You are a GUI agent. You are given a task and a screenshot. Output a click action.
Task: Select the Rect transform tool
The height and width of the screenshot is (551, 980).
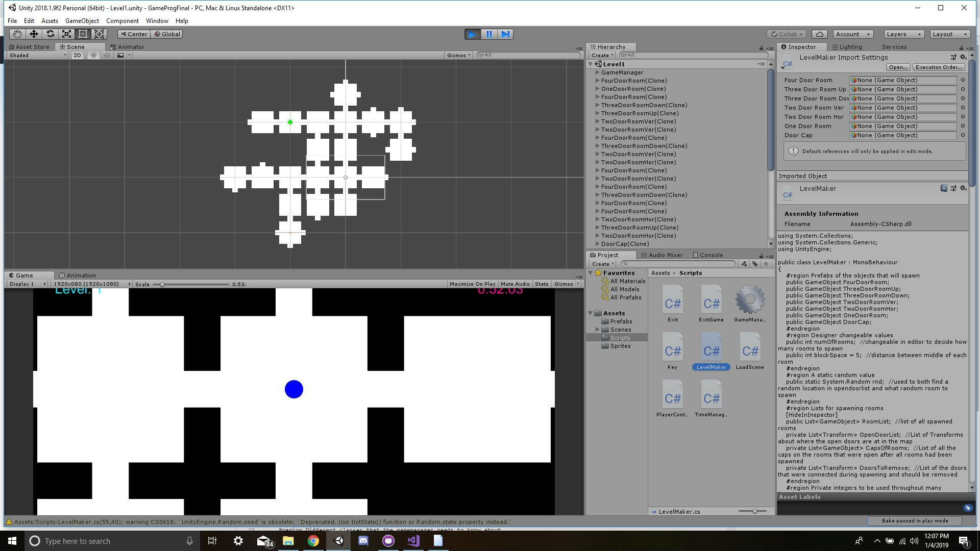pos(83,34)
